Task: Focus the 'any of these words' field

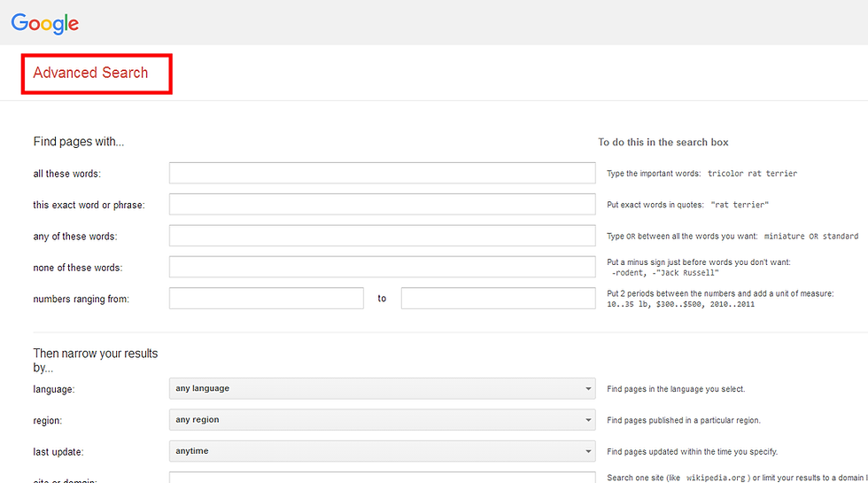Action: pos(383,236)
